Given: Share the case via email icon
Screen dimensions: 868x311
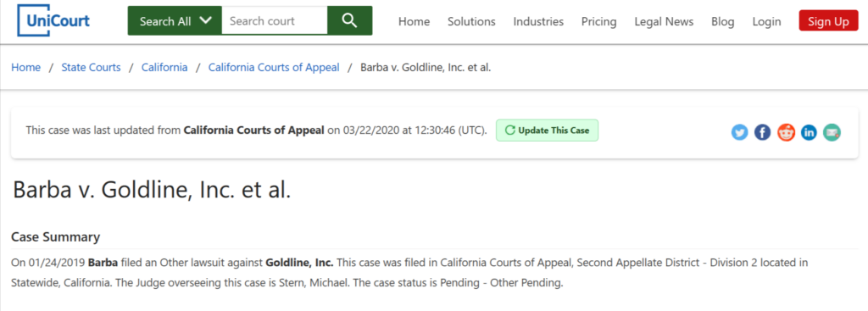Looking at the screenshot, I should pyautogui.click(x=832, y=132).
